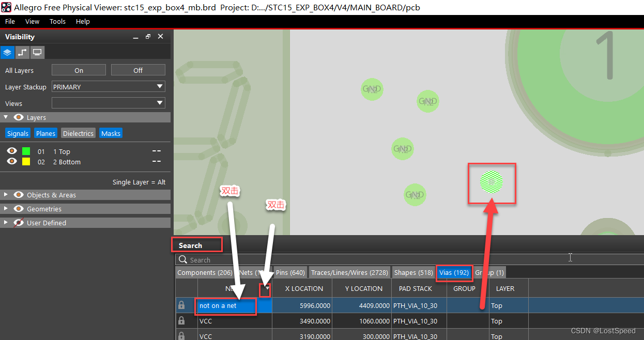Turn all layers Off
Screen dimensions: 644x340
click(138, 70)
